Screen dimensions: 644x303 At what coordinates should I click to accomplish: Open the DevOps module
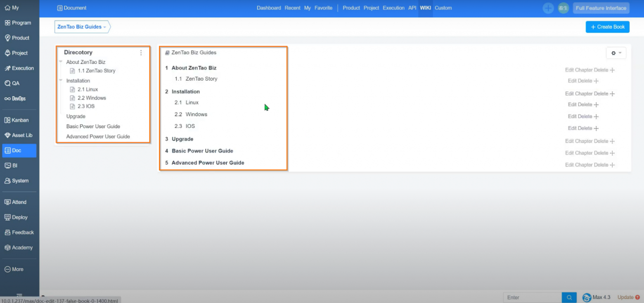point(15,99)
